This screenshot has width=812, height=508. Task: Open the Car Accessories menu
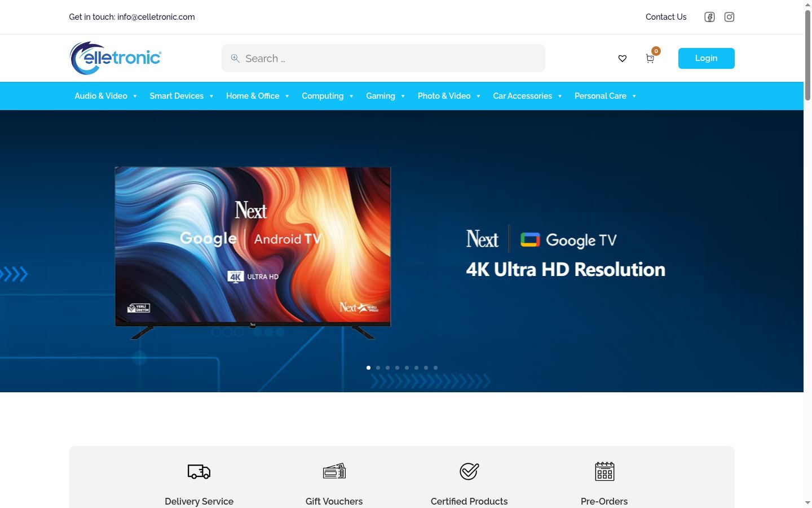point(528,96)
